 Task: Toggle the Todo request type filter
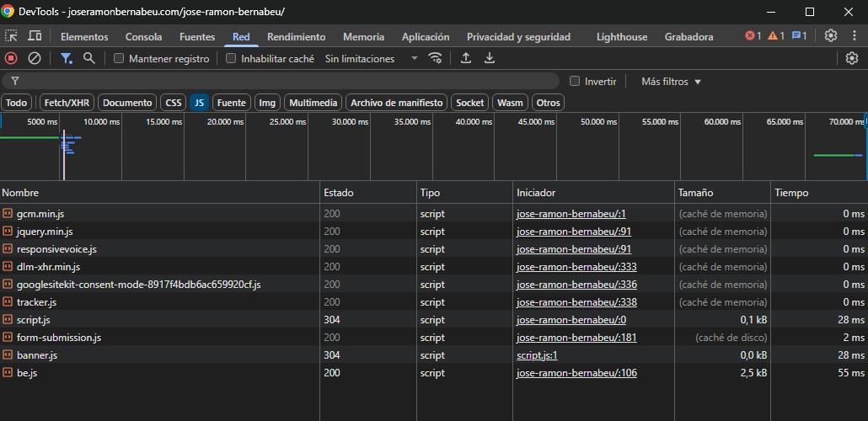coord(17,103)
